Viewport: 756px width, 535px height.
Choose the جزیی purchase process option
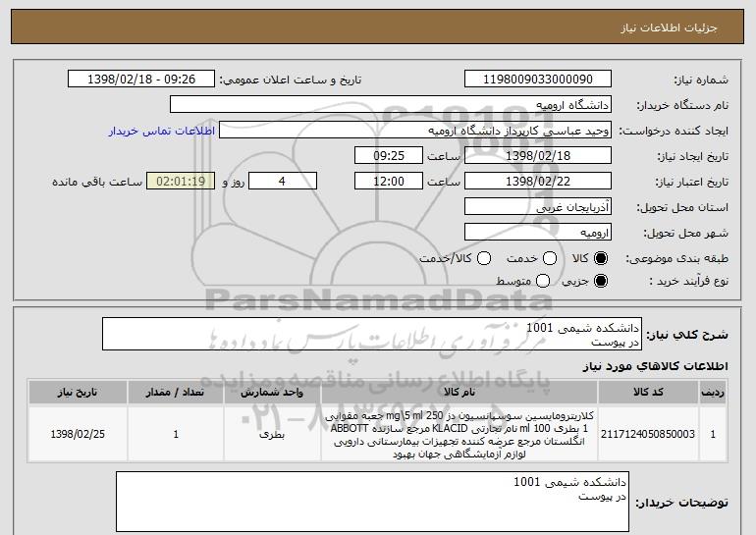point(601,281)
